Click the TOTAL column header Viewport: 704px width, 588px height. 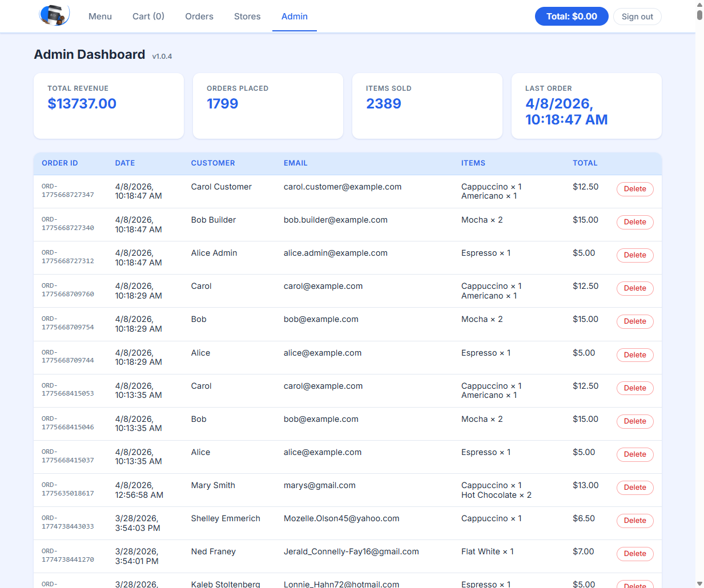(585, 163)
